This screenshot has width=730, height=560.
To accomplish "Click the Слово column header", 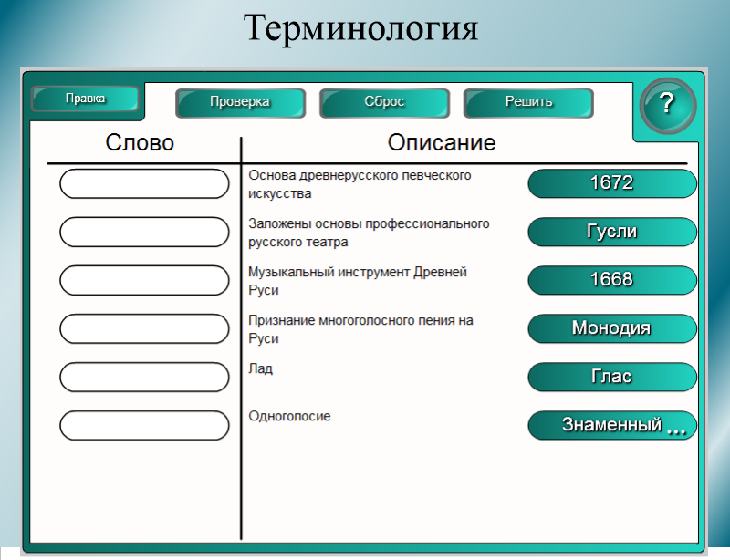I will [x=140, y=143].
